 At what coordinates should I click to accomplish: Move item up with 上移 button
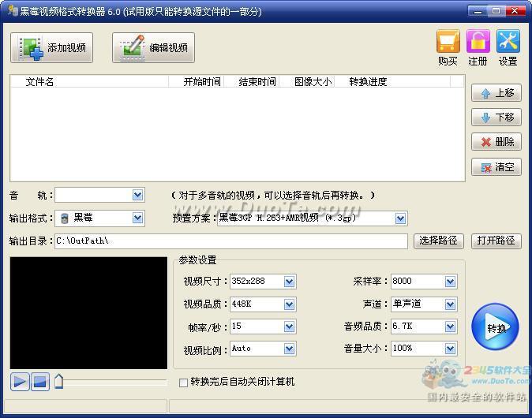pyautogui.click(x=496, y=93)
